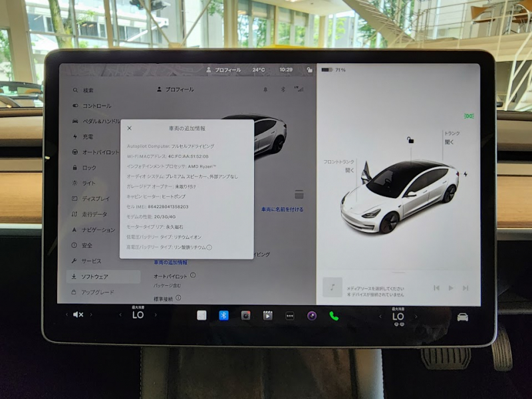Close the 車両の追加情報 popup
The image size is (532, 399).
(x=129, y=128)
